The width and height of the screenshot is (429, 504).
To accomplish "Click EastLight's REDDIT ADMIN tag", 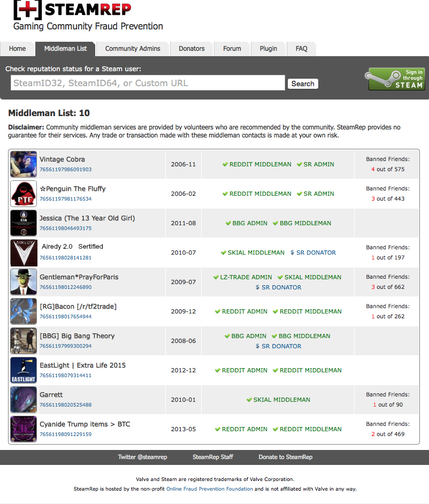I will [241, 370].
